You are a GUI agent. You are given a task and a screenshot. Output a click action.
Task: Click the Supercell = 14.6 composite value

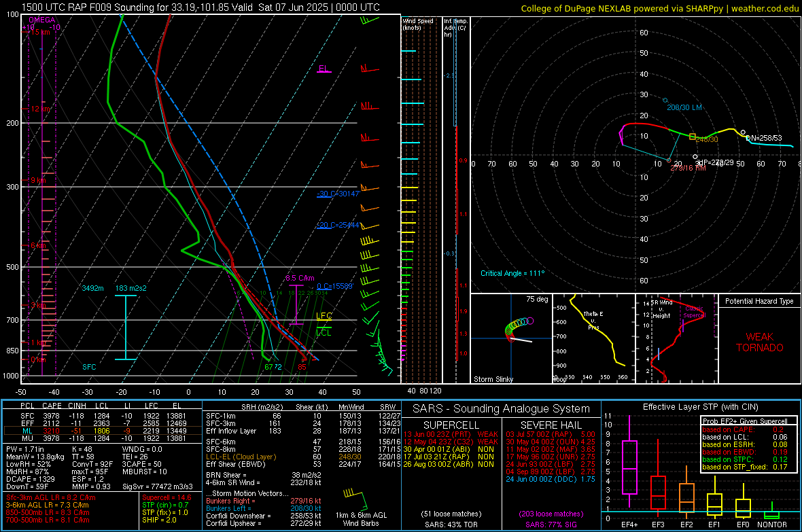click(x=167, y=497)
